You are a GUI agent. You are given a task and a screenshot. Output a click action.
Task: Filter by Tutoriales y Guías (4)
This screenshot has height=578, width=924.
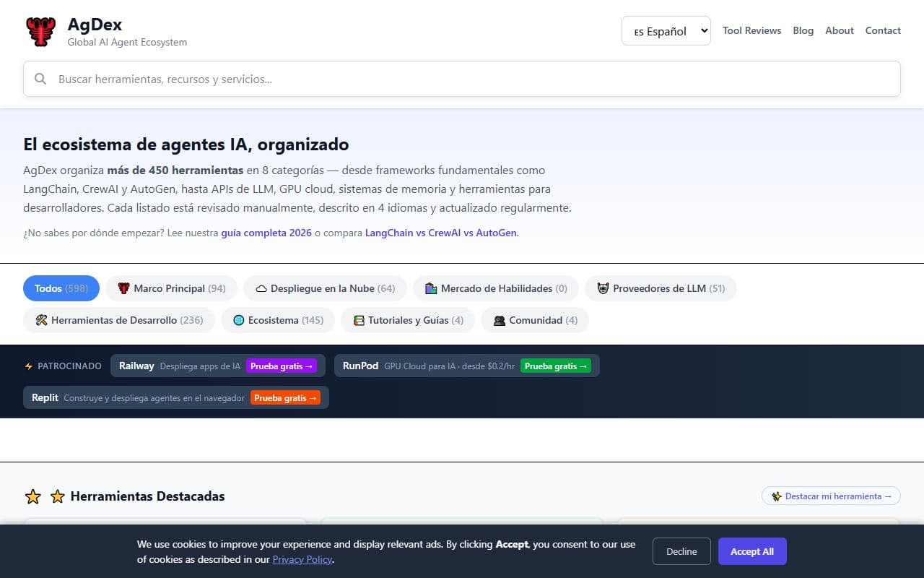click(x=408, y=320)
